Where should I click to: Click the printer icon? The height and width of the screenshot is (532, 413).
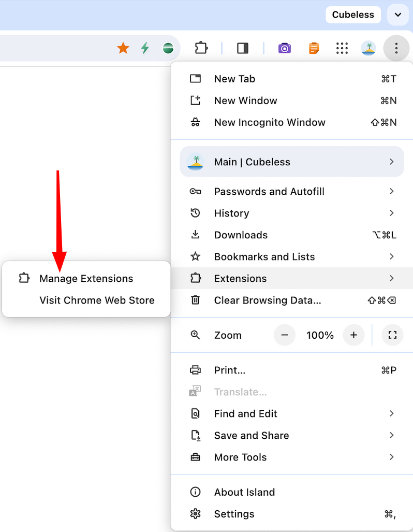(195, 370)
